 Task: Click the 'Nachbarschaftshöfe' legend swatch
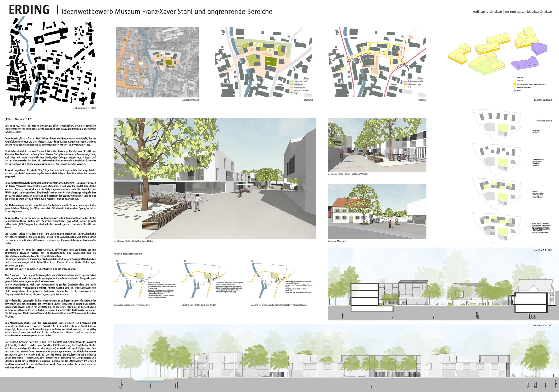[291, 90]
